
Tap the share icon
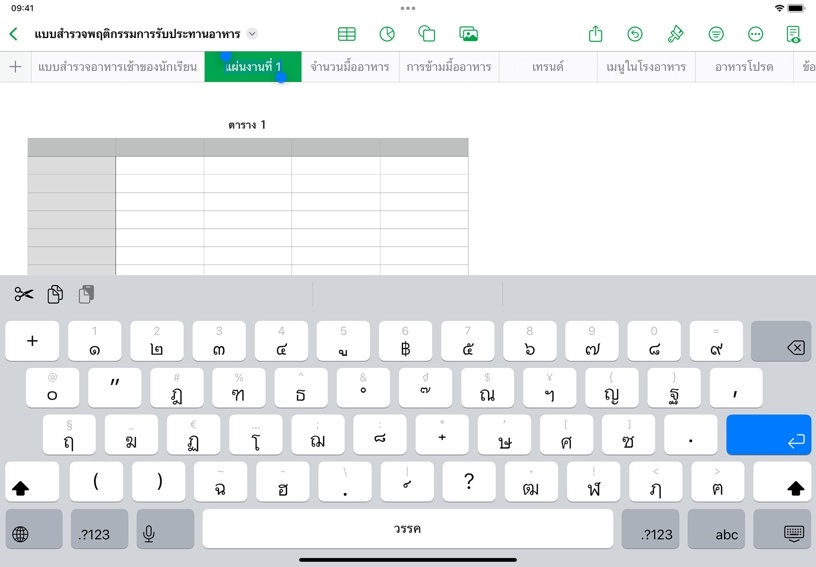tap(595, 34)
